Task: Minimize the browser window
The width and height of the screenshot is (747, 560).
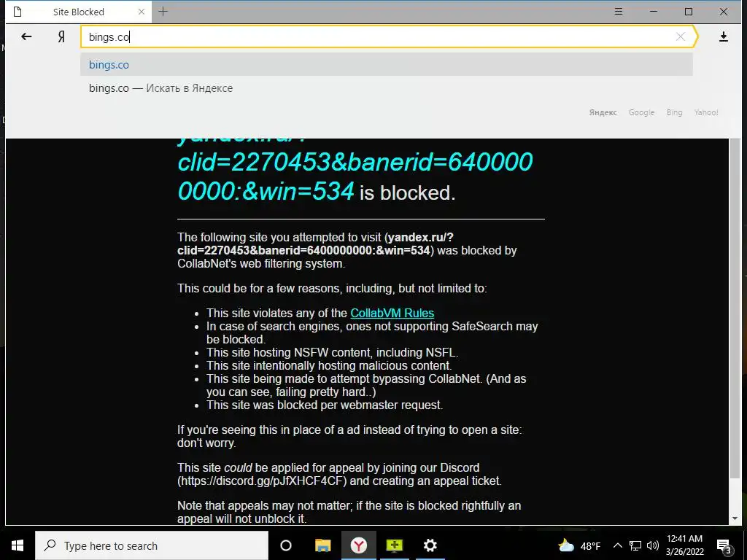Action: pos(654,12)
